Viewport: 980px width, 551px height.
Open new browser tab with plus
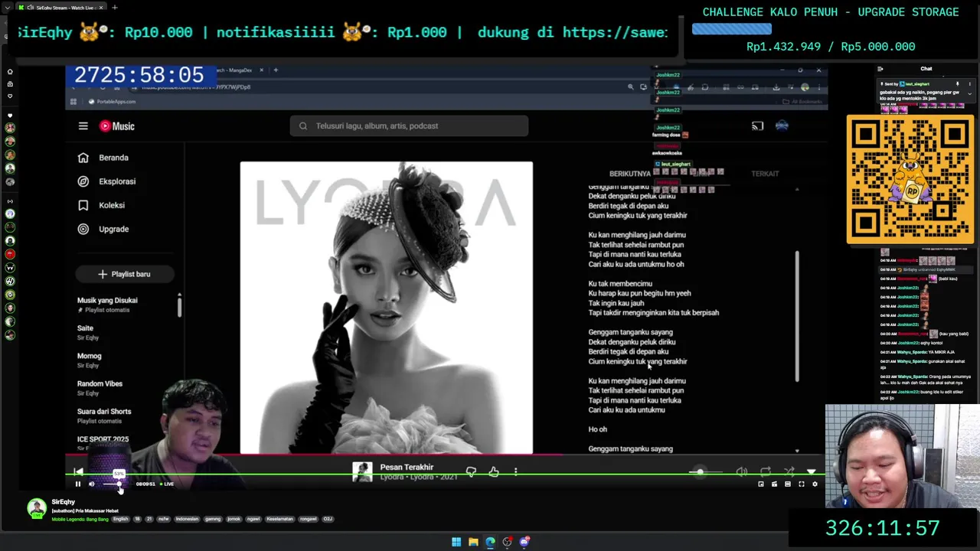point(114,7)
